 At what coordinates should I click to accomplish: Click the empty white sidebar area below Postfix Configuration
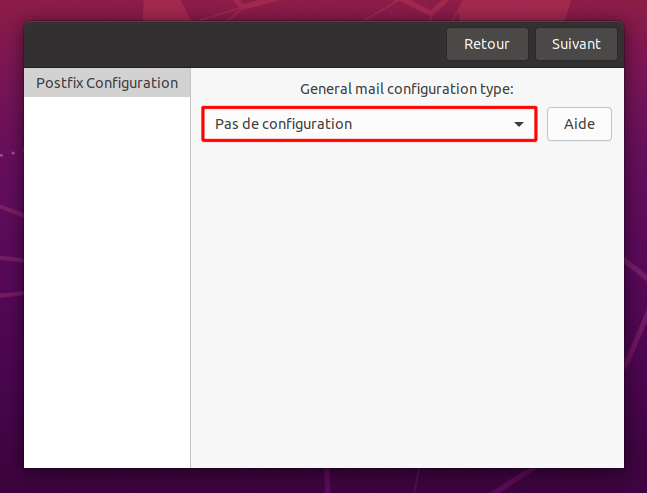coord(107,282)
